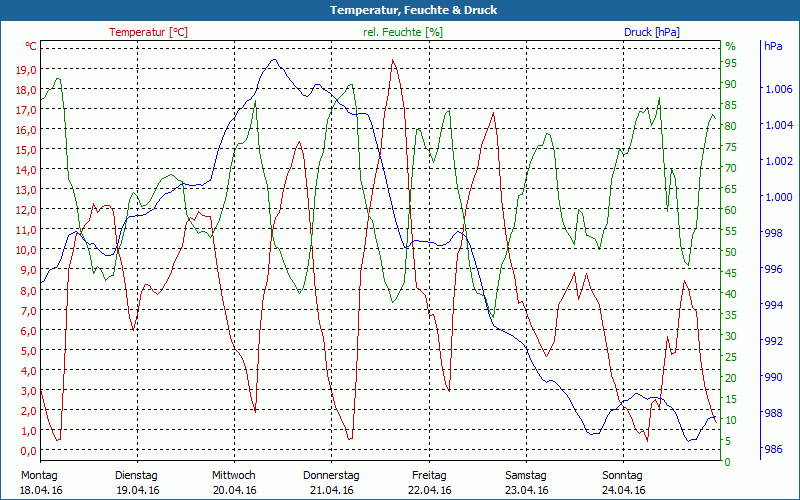Click the 'hPa' unit label on the pressure axis
Viewport: 800px width, 500px height.
pyautogui.click(x=773, y=46)
